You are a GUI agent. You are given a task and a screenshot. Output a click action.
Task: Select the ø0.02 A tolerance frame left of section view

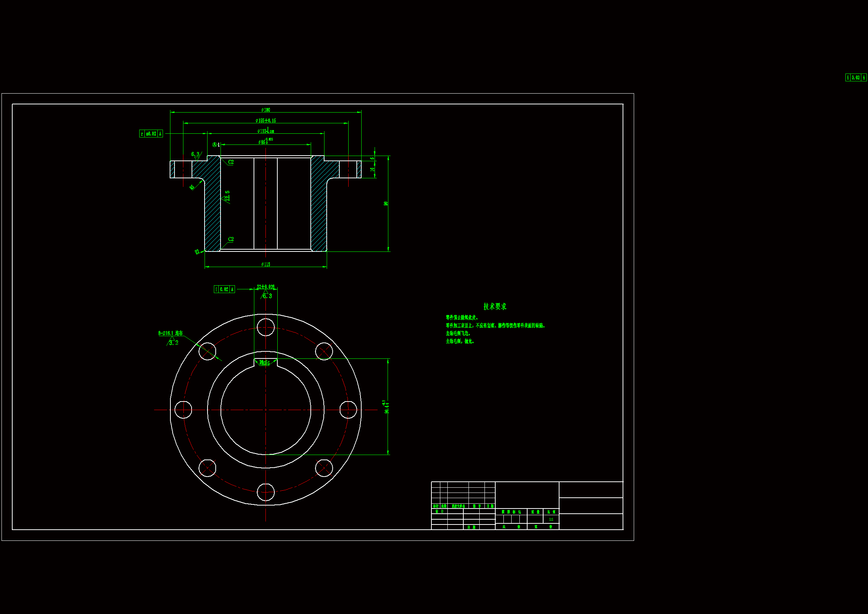click(151, 134)
